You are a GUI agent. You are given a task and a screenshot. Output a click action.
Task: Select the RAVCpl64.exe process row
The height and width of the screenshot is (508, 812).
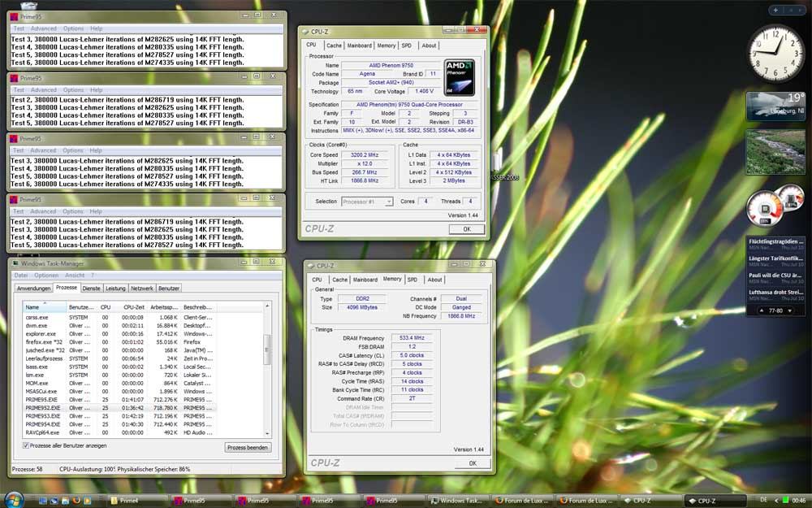pyautogui.click(x=119, y=433)
